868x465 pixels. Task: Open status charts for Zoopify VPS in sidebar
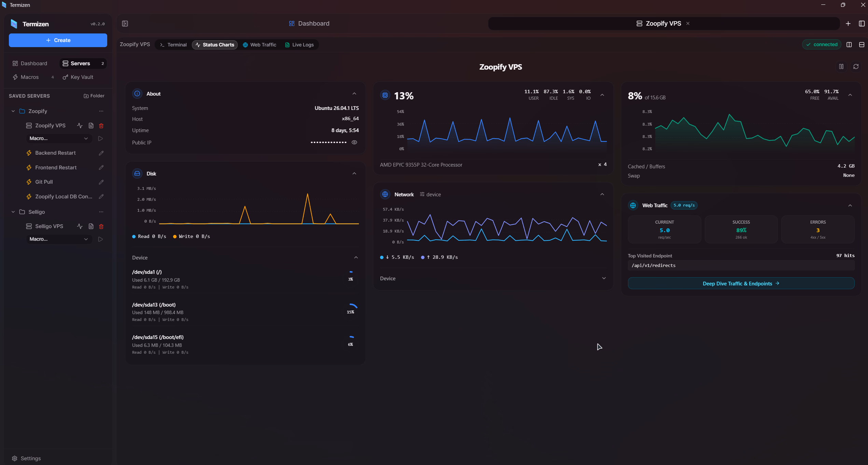[x=80, y=126]
